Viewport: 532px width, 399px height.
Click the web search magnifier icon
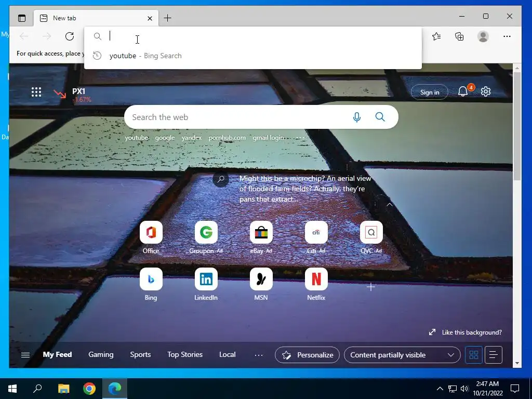380,117
